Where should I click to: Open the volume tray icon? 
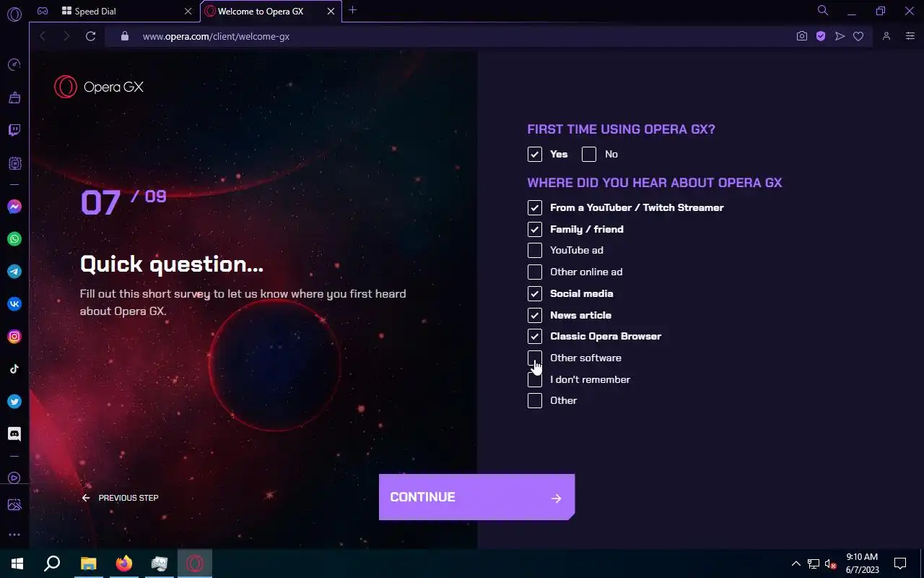coord(831,564)
